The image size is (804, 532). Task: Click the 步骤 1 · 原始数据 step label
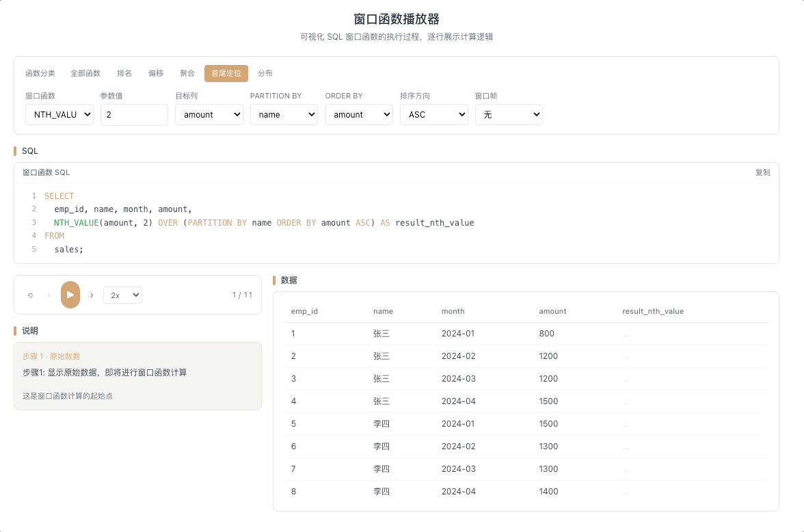(51, 356)
